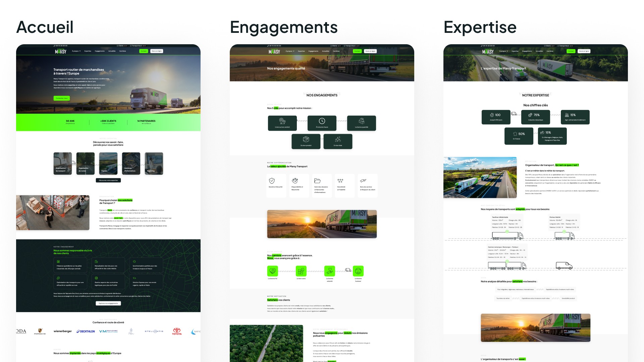644x362 pixels.
Task: Click the location pin icon card
Action: click(282, 123)
